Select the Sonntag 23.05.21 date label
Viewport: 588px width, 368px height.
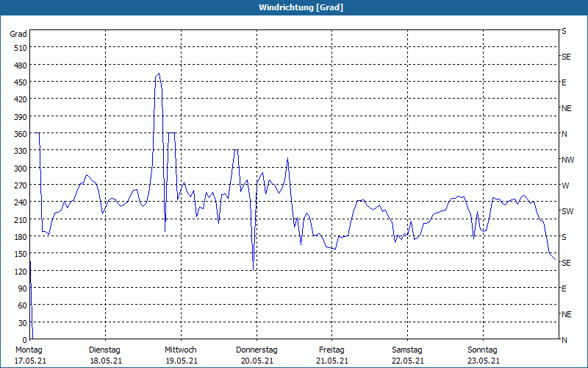click(x=483, y=355)
